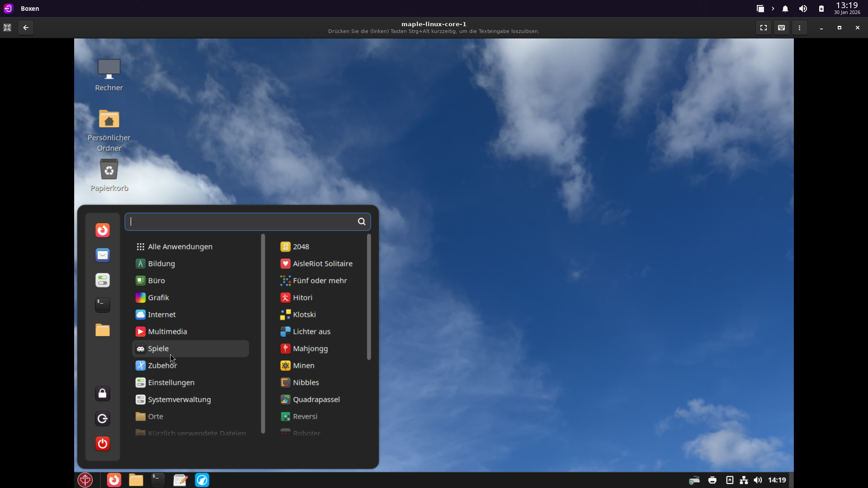Open the Boxen three-dot menu

coord(799,28)
